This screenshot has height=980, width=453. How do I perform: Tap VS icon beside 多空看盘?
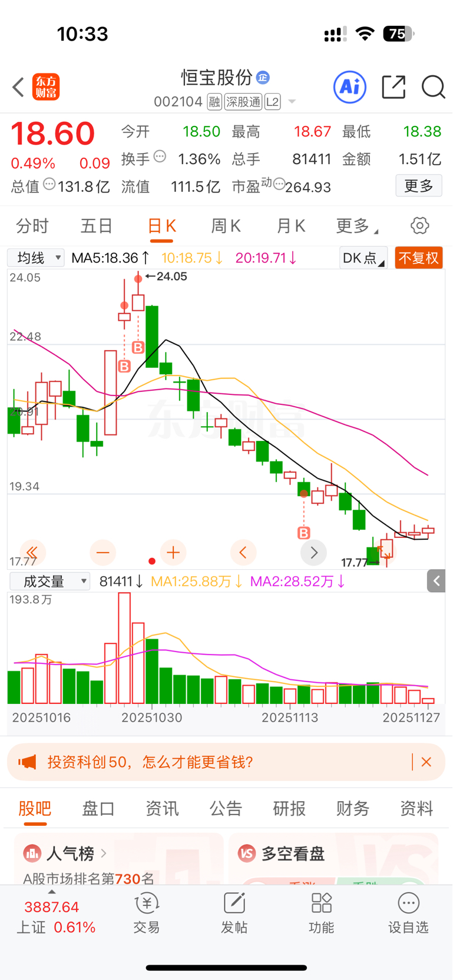(247, 853)
